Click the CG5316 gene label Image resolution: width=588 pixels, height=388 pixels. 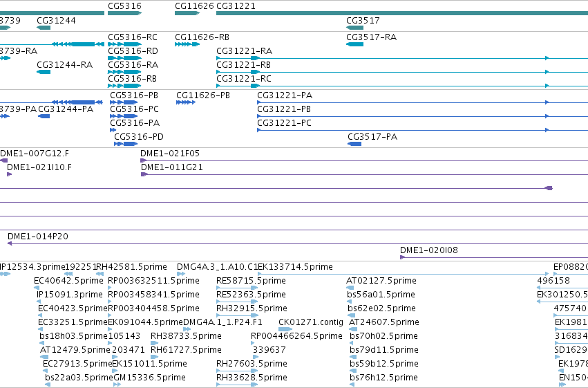124,6
